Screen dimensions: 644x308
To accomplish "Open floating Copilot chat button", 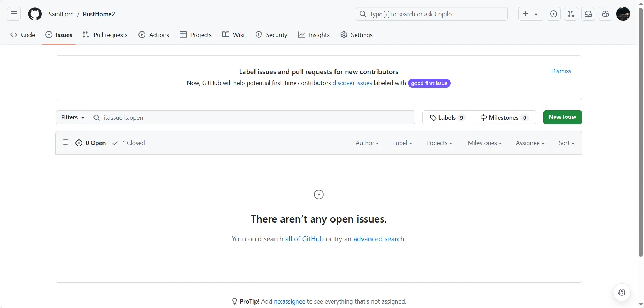I will tap(622, 293).
